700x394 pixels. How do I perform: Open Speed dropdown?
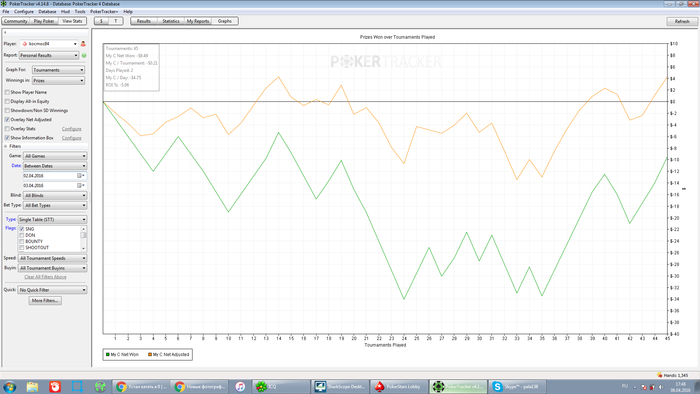pyautogui.click(x=52, y=258)
